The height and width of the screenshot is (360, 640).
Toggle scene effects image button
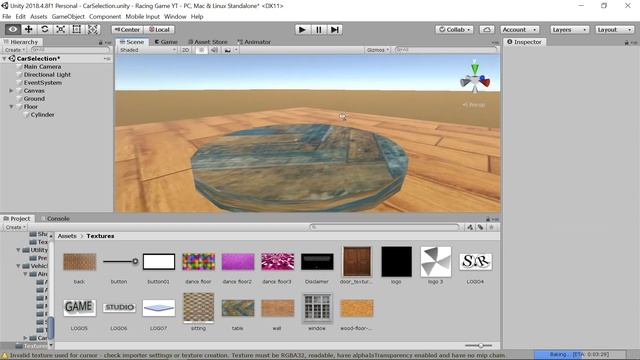(228, 50)
